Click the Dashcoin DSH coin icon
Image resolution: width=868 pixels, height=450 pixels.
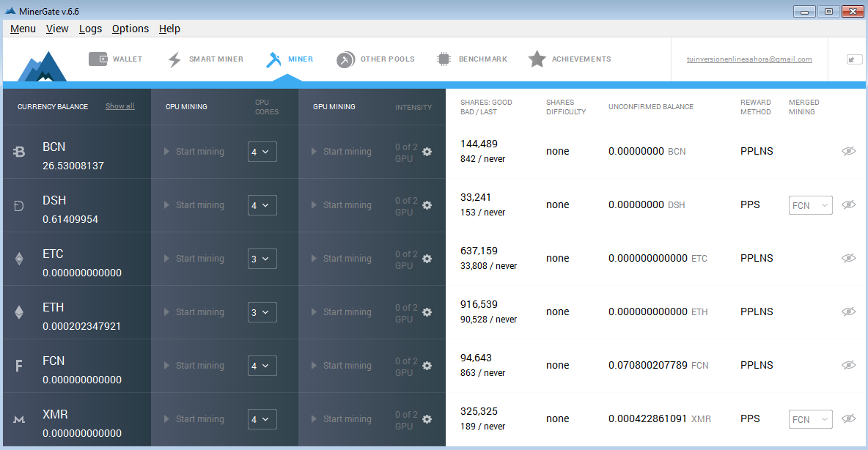click(19, 206)
